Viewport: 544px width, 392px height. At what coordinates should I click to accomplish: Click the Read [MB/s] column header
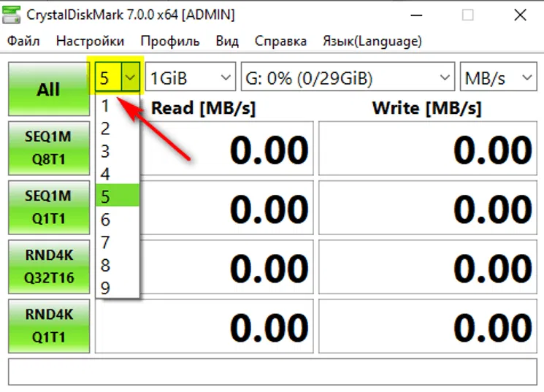pos(203,108)
